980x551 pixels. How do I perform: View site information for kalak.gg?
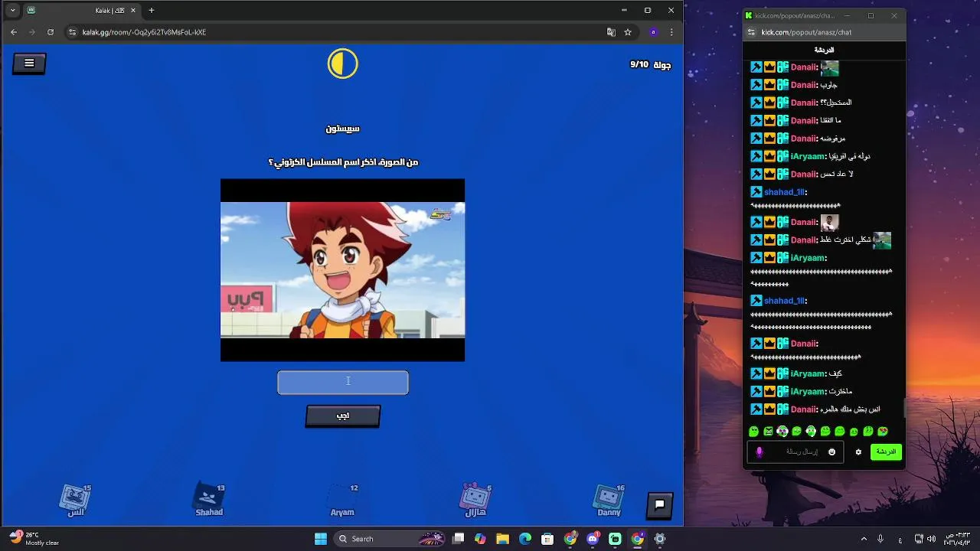(72, 32)
